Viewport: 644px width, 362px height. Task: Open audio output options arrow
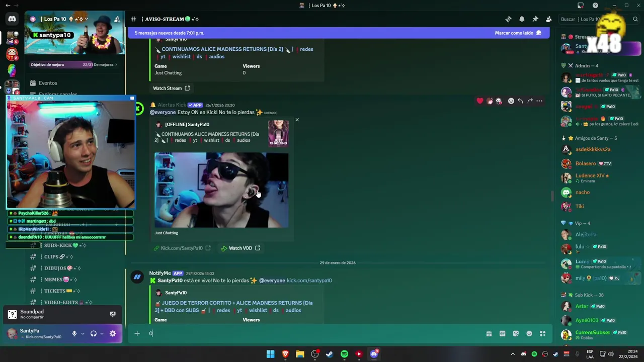coord(102,333)
